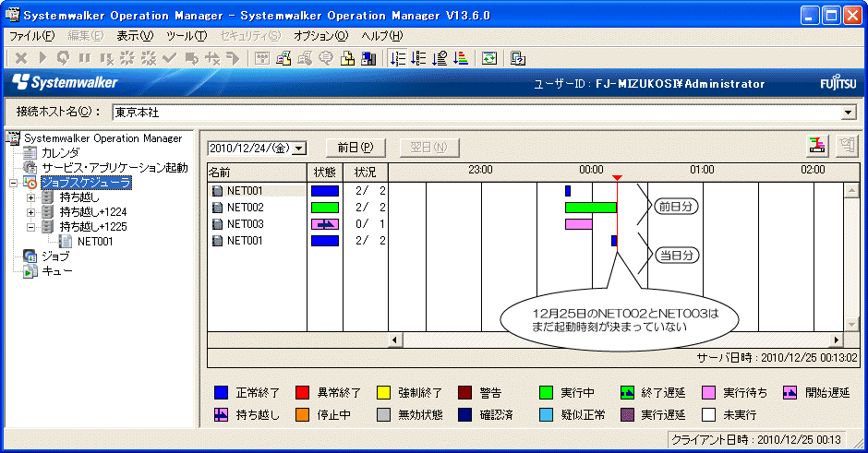The image size is (868, 453).
Task: Click the 名前 column header
Action: [x=257, y=173]
